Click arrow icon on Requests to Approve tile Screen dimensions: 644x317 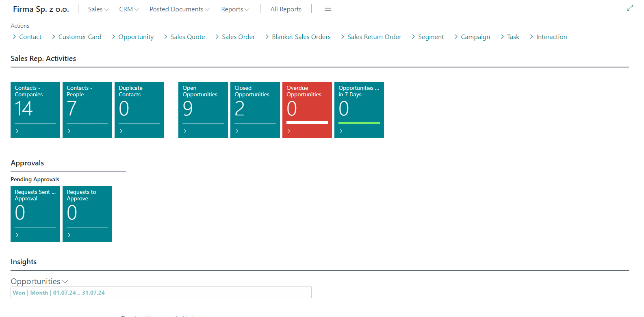(x=69, y=235)
